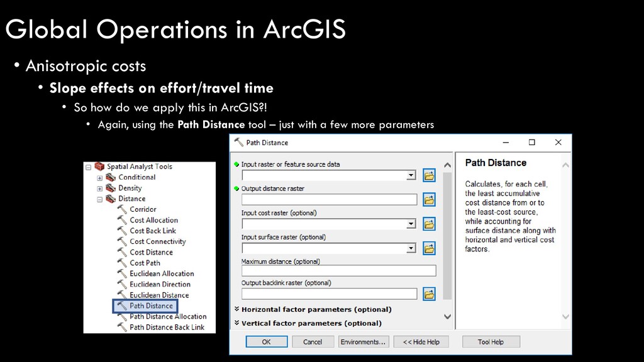Click the Cancel button
Image resolution: width=644 pixels, height=362 pixels.
point(313,342)
